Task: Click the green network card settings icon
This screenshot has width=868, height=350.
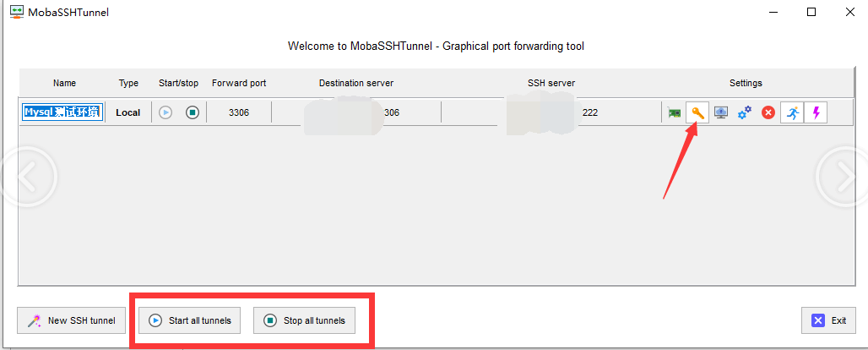Action: click(x=675, y=113)
